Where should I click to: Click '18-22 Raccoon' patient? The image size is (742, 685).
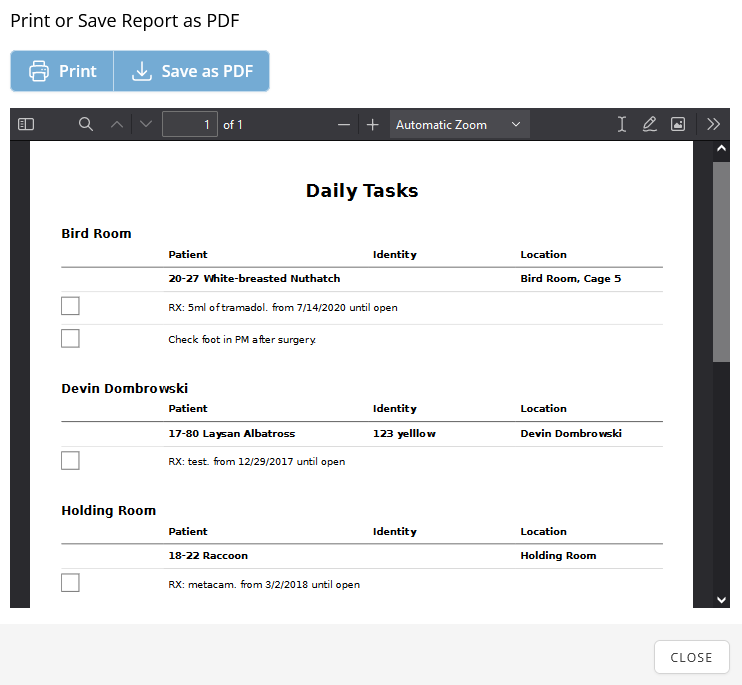click(208, 555)
